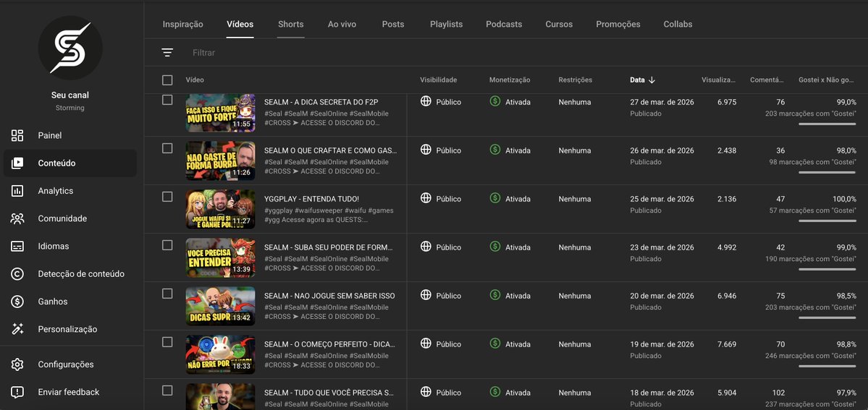Open Público visibility dropdown for 26 de mar. video

448,150
